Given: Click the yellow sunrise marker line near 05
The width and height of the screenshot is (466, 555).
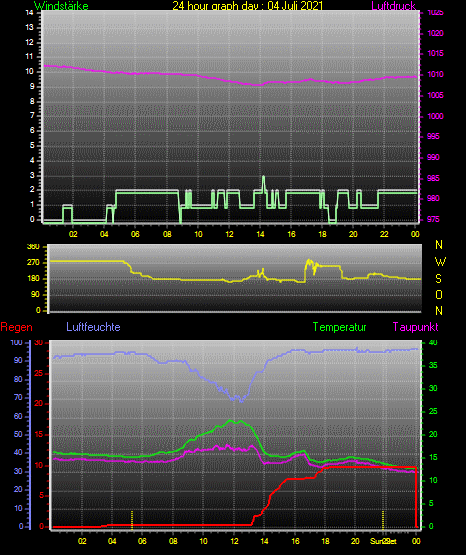Looking at the screenshot, I should (x=132, y=520).
